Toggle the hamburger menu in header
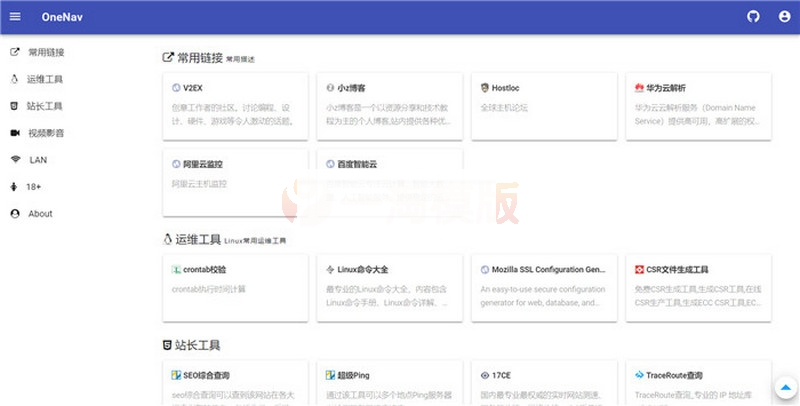The height and width of the screenshot is (406, 800). [x=15, y=17]
